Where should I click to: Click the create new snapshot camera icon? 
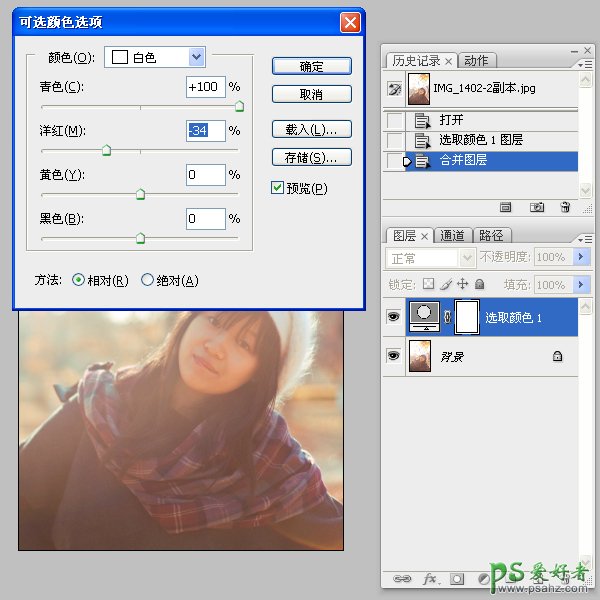[x=537, y=207]
